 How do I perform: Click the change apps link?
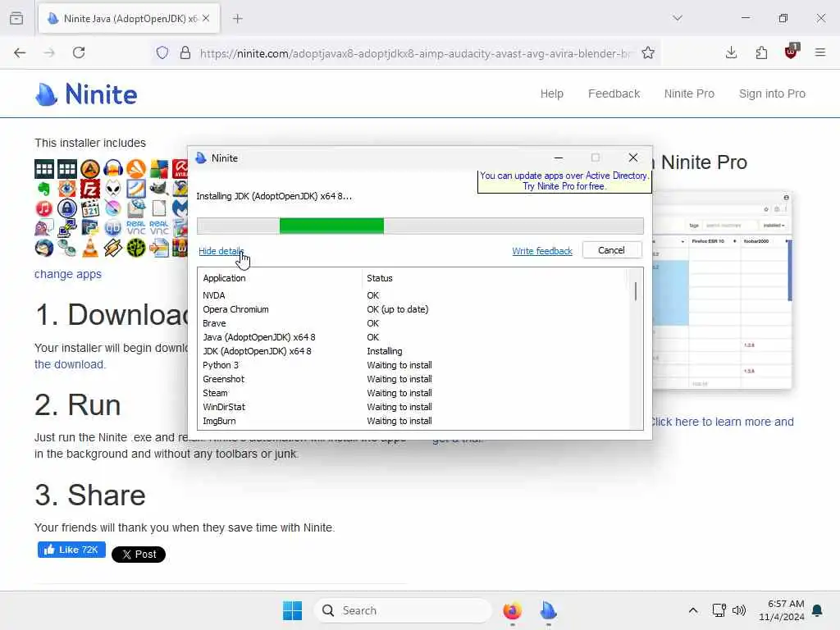tap(68, 274)
